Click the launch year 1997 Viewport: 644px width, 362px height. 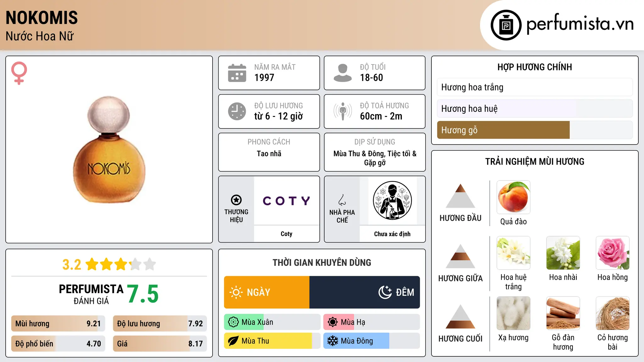pos(264,78)
